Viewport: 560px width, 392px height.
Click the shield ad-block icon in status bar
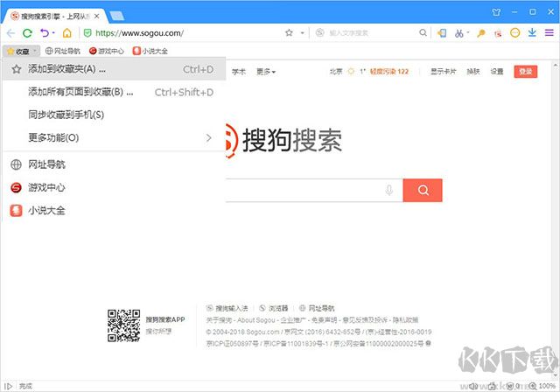click(510, 386)
